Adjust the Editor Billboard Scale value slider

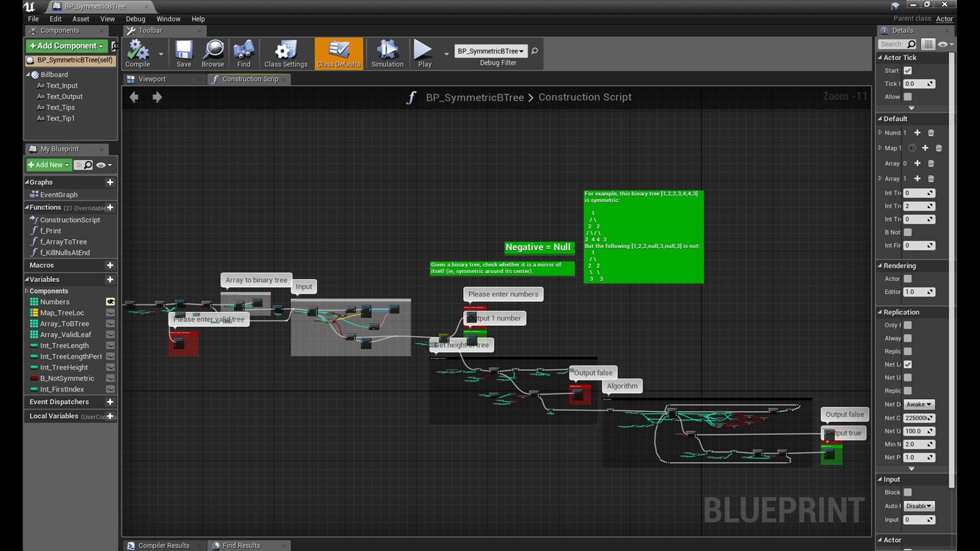[918, 292]
